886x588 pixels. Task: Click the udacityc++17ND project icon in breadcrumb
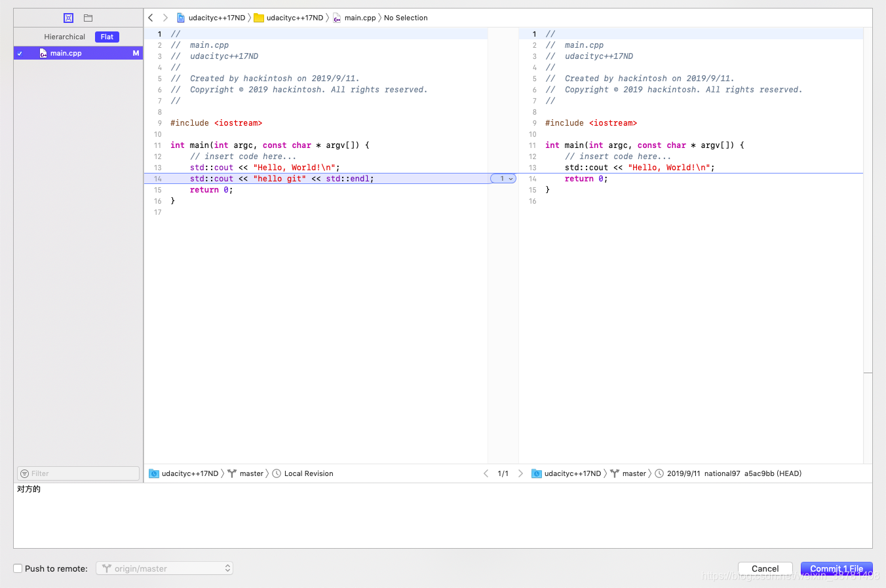click(x=181, y=18)
